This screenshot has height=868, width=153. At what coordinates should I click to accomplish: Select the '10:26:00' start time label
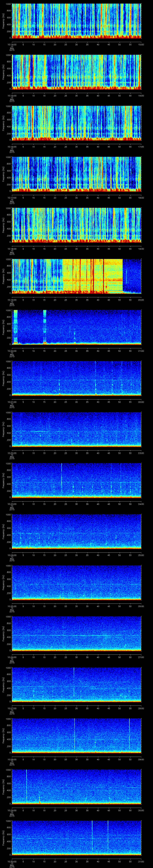[12, 657]
